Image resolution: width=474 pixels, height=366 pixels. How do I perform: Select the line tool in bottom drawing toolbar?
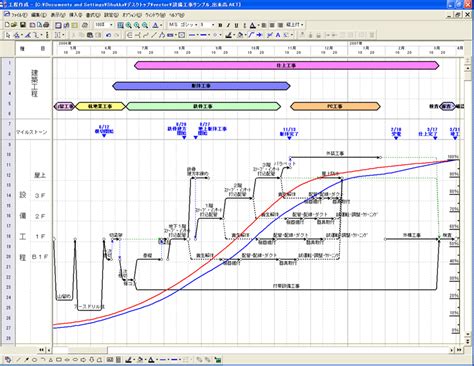point(19,360)
